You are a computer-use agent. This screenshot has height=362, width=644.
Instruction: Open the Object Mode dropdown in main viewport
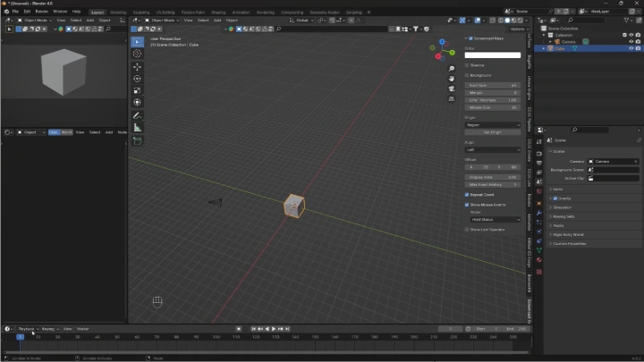pos(162,20)
